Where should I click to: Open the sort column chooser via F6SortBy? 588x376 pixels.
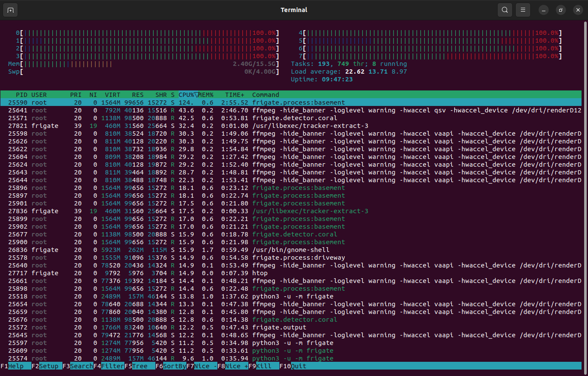tap(171, 366)
